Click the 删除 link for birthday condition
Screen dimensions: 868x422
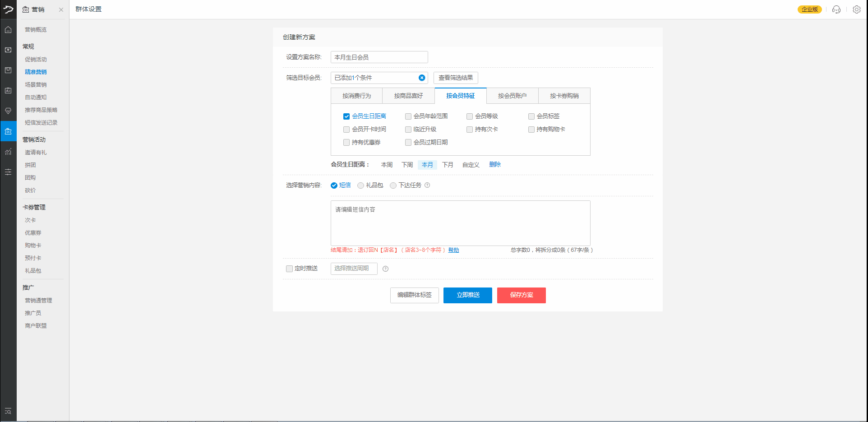(x=494, y=165)
